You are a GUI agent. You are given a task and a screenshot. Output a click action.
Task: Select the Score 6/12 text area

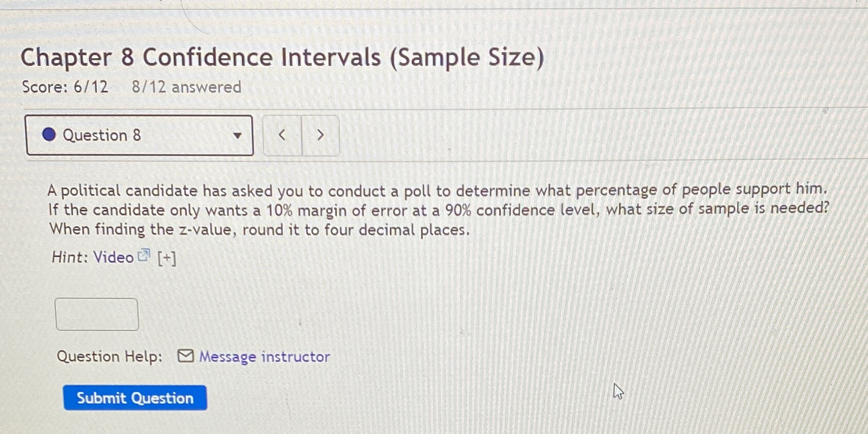(64, 87)
